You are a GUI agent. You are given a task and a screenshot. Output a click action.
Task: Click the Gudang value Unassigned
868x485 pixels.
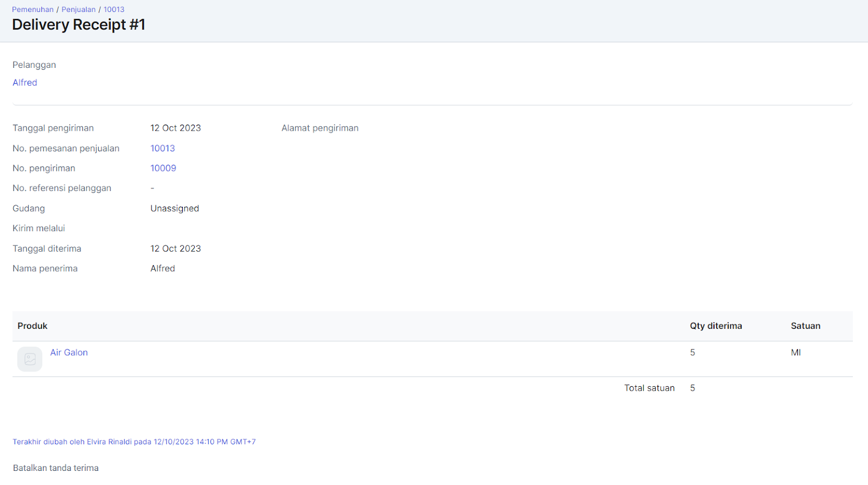(175, 208)
